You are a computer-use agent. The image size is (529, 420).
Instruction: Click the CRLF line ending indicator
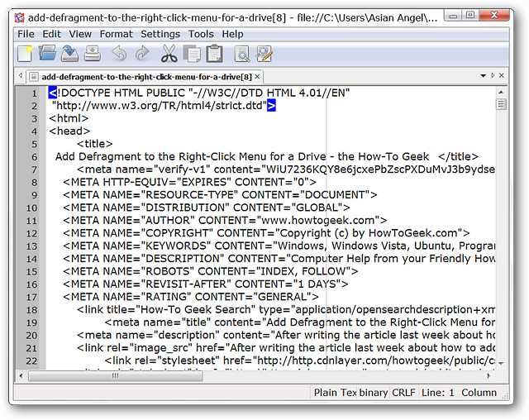pos(403,393)
